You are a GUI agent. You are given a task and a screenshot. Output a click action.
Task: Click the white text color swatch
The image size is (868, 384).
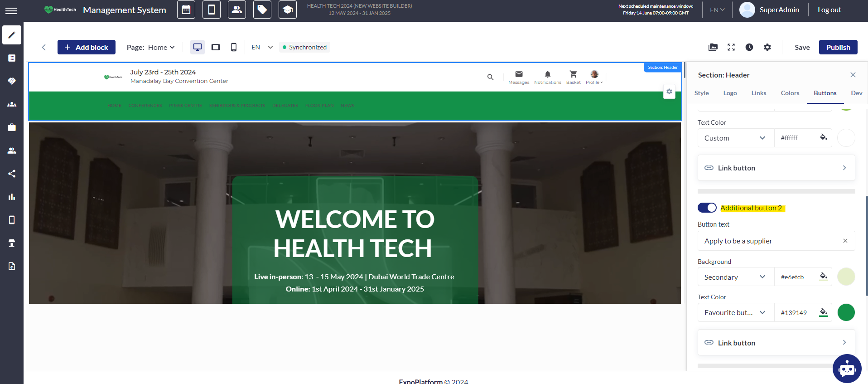pyautogui.click(x=846, y=138)
